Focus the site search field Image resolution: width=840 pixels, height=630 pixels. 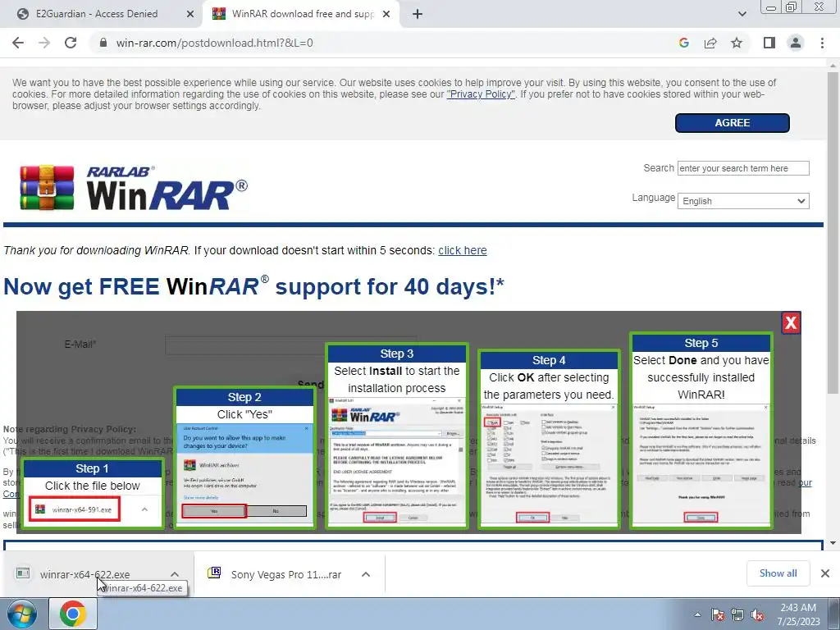[x=743, y=168]
